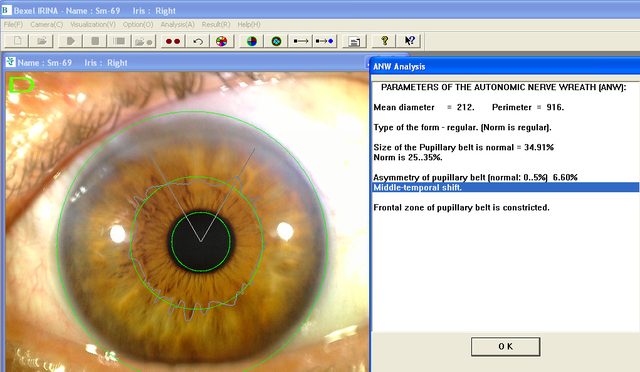Click the iris child window icon

click(x=11, y=62)
